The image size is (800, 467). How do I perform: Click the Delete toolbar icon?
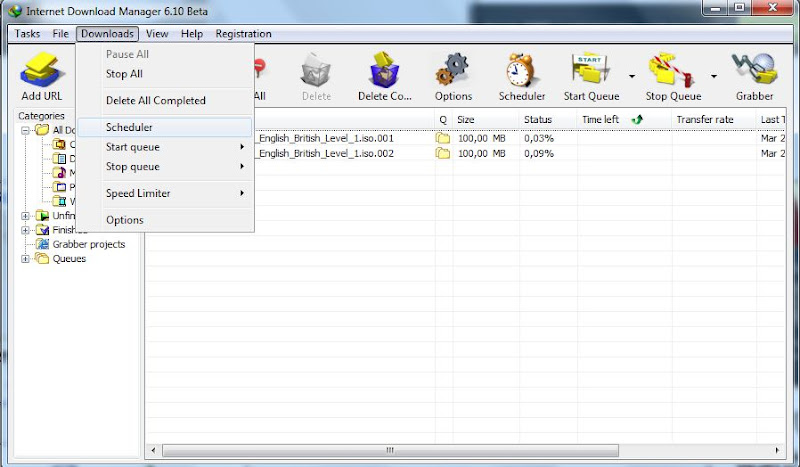316,70
